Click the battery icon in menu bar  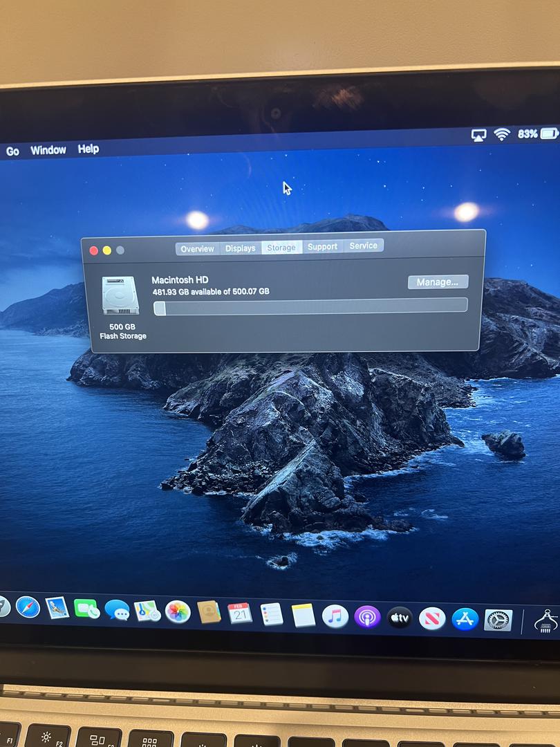[549, 133]
